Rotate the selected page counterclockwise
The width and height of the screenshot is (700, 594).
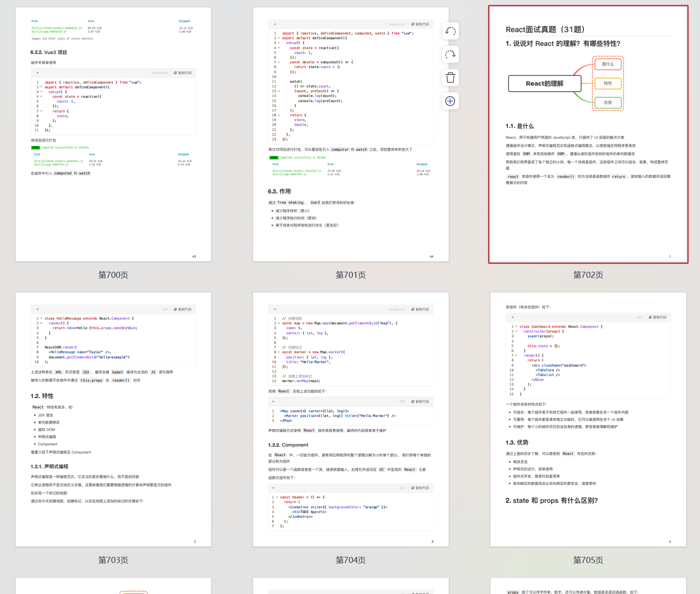tap(450, 31)
